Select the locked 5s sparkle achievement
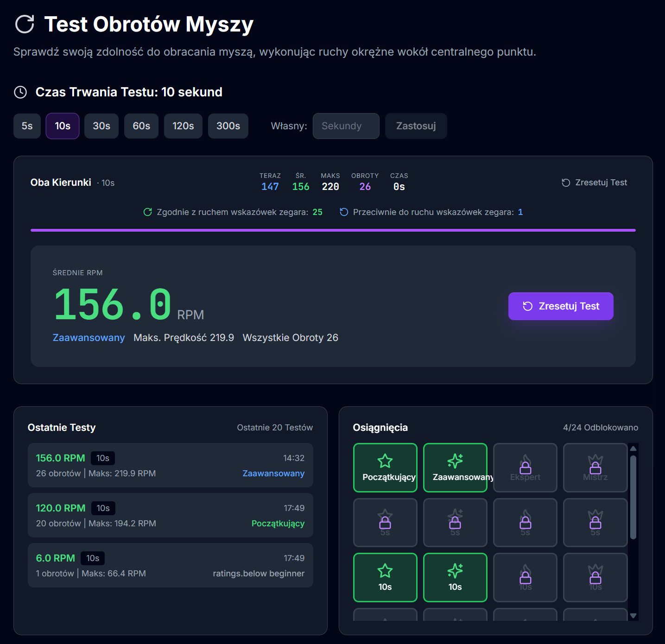The image size is (665, 644). [x=455, y=523]
